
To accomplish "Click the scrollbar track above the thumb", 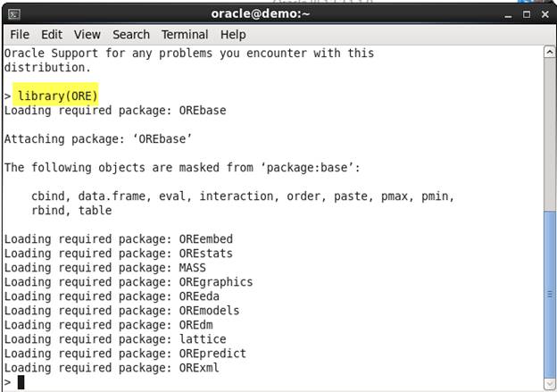I will coord(549,134).
